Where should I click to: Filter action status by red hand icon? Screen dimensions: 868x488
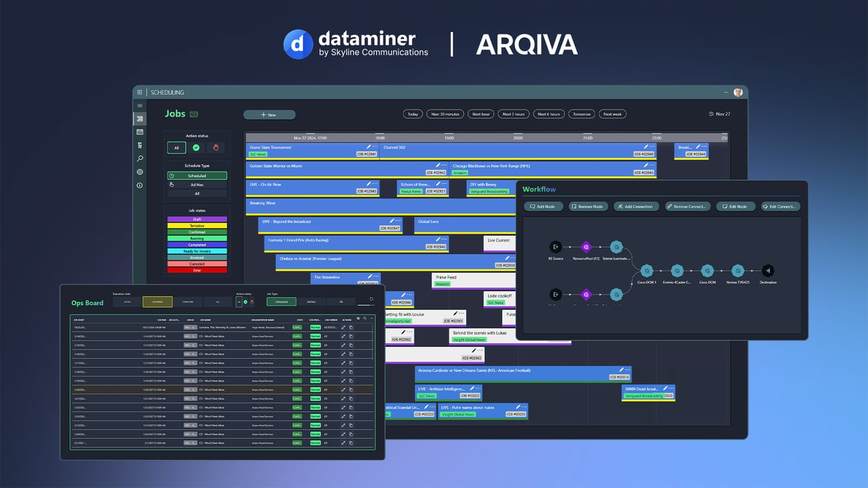coord(214,148)
